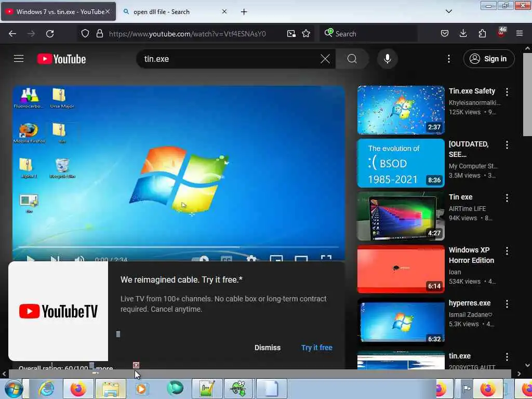Open Windows Start orb
The width and height of the screenshot is (532, 399).
click(x=14, y=389)
